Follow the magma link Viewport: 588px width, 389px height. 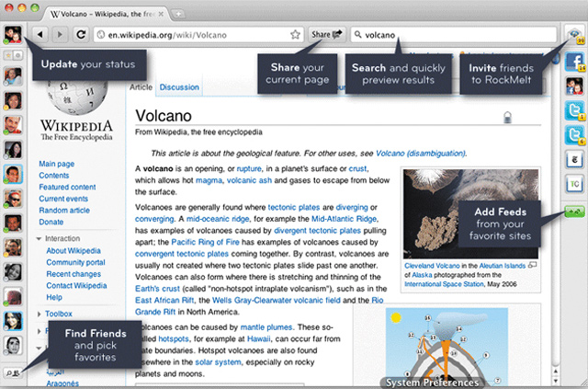[x=209, y=180]
